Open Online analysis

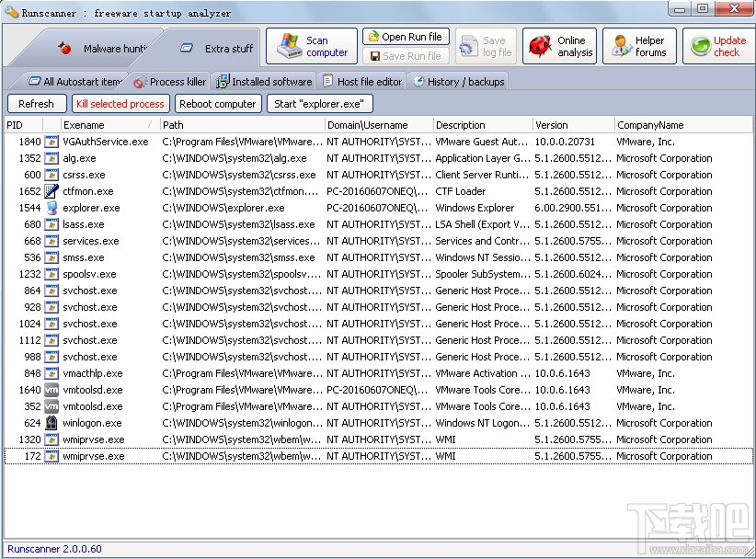[x=560, y=46]
